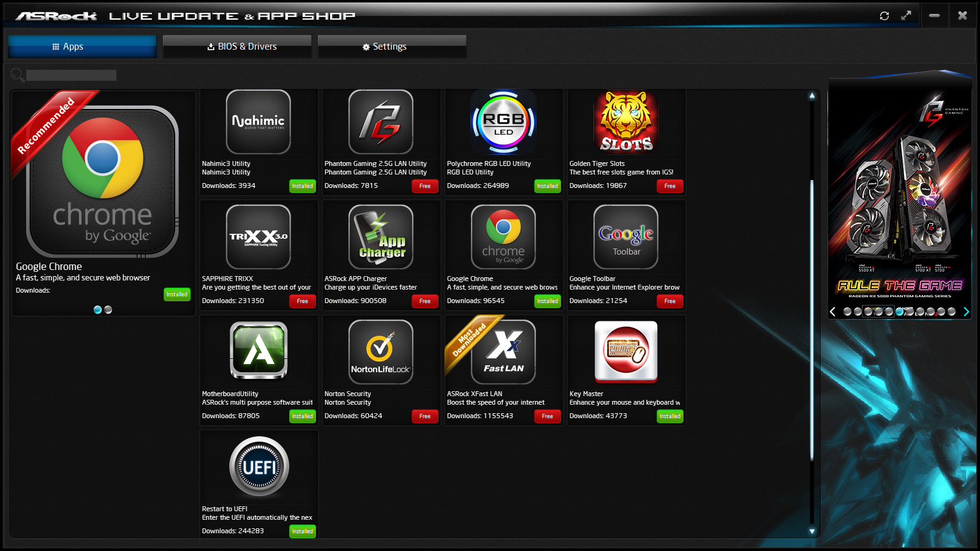Select the last banner pagination dot
980x551 pixels.
(951, 312)
